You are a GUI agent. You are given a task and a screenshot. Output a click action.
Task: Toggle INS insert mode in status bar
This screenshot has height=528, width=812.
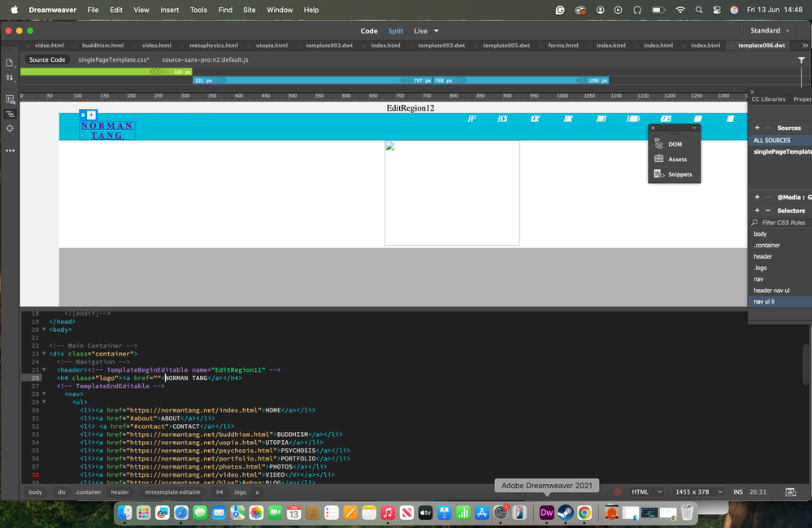(738, 491)
